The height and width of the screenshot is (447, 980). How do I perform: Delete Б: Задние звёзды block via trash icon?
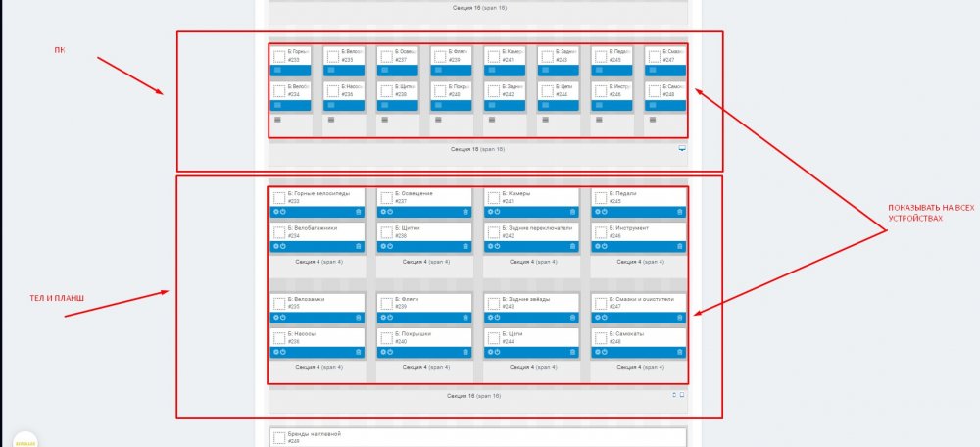click(x=572, y=318)
